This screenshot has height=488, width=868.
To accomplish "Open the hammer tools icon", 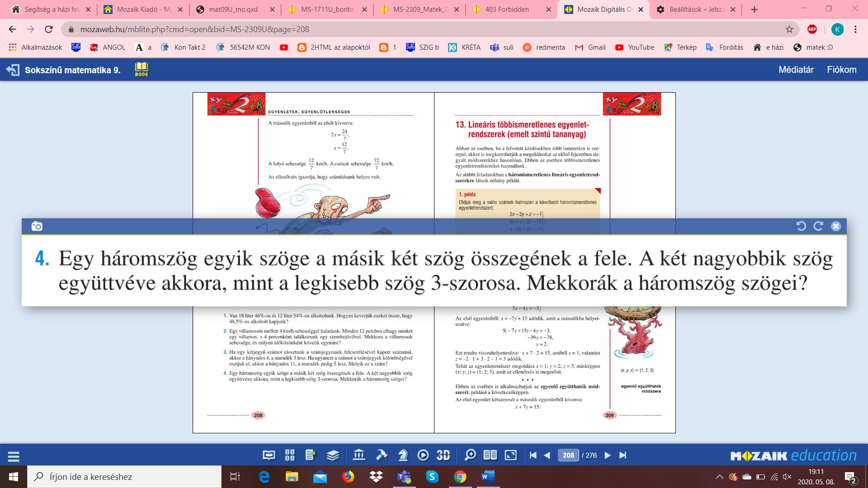I will coord(382,455).
